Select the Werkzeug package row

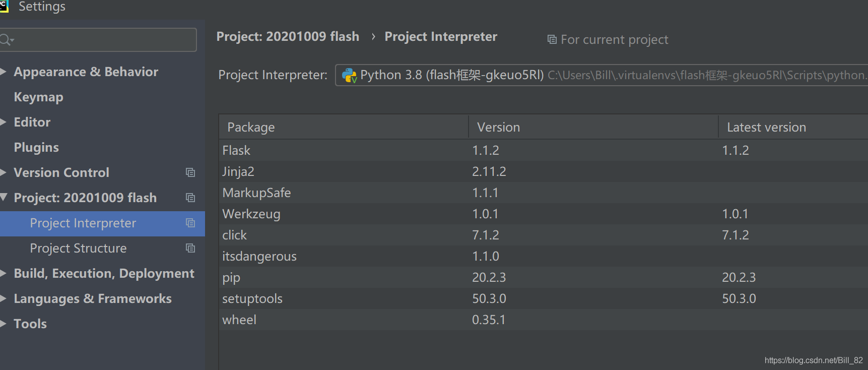click(x=544, y=214)
